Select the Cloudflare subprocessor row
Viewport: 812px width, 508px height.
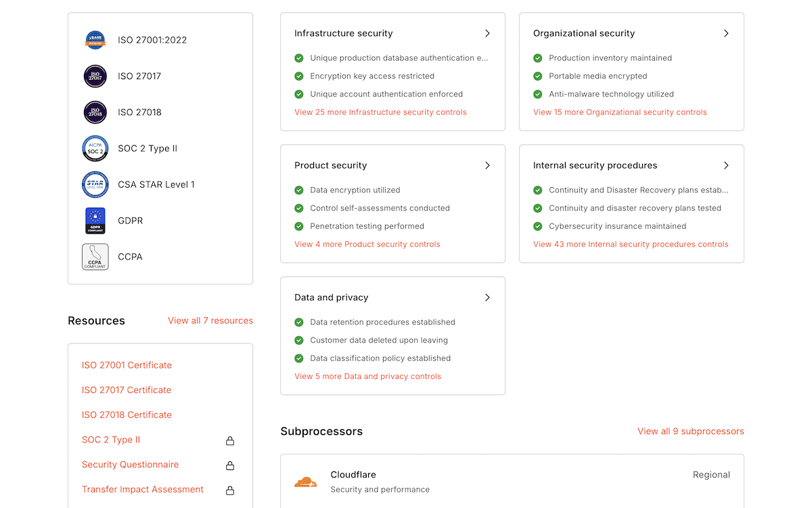pos(512,480)
